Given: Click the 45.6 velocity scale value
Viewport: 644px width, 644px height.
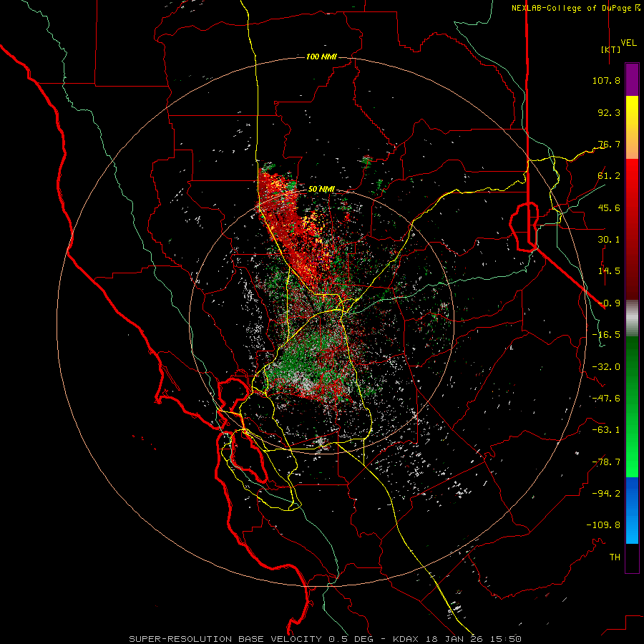Looking at the screenshot, I should pyautogui.click(x=609, y=208).
